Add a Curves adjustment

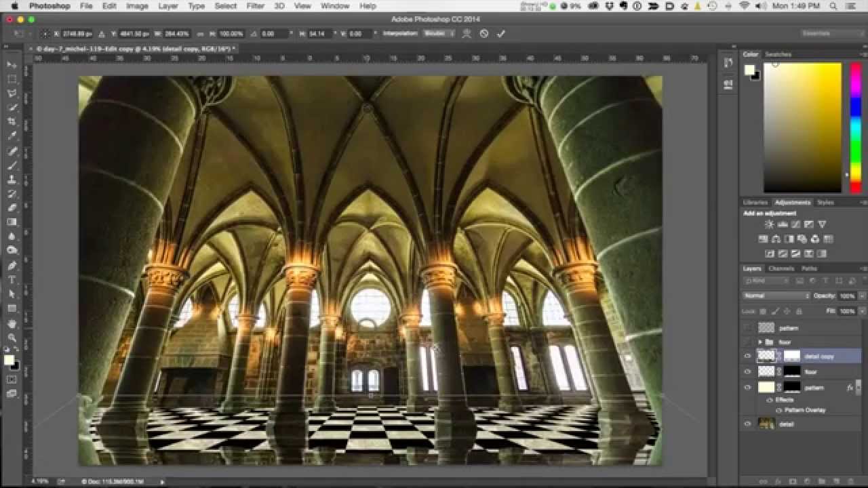(x=796, y=224)
